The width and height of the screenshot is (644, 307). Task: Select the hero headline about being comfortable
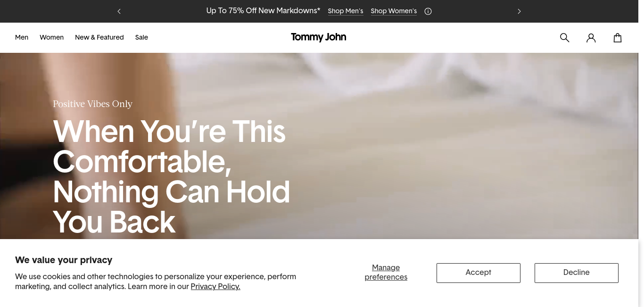pos(172,176)
